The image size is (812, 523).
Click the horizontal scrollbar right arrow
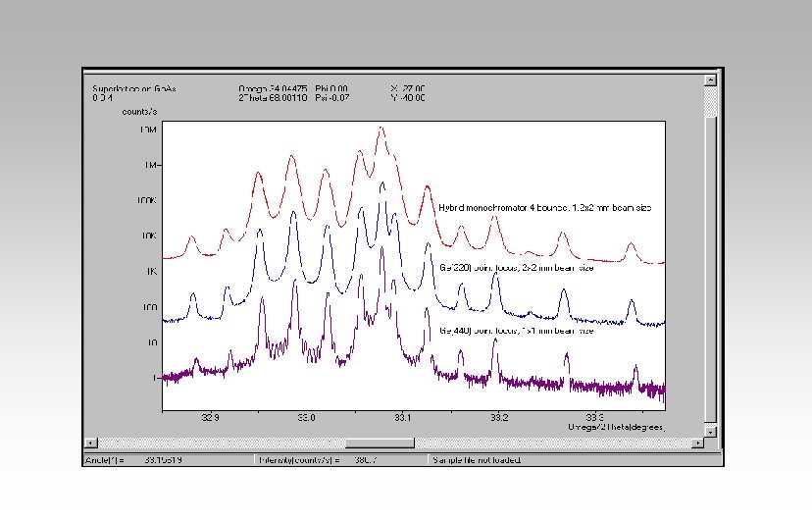(x=697, y=443)
